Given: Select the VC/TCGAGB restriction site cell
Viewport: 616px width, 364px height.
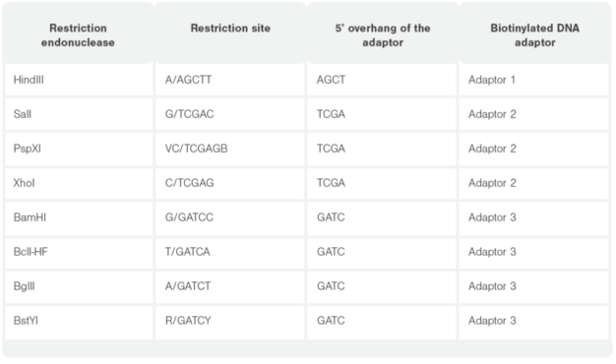Looking at the screenshot, I should pos(230,149).
